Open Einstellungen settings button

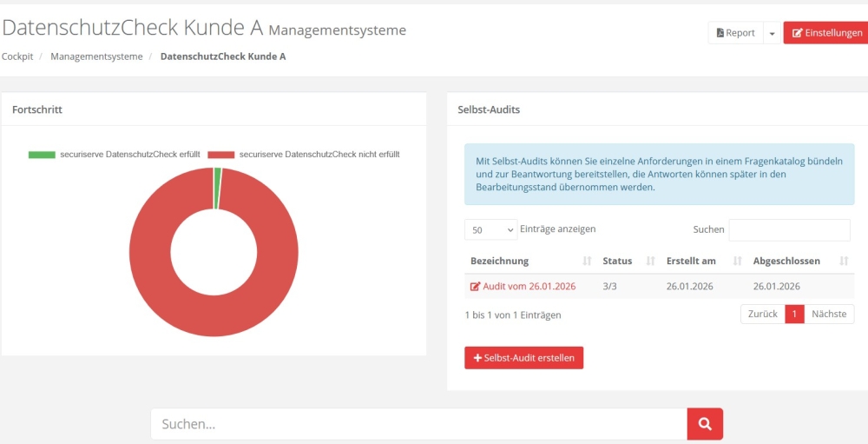click(825, 33)
